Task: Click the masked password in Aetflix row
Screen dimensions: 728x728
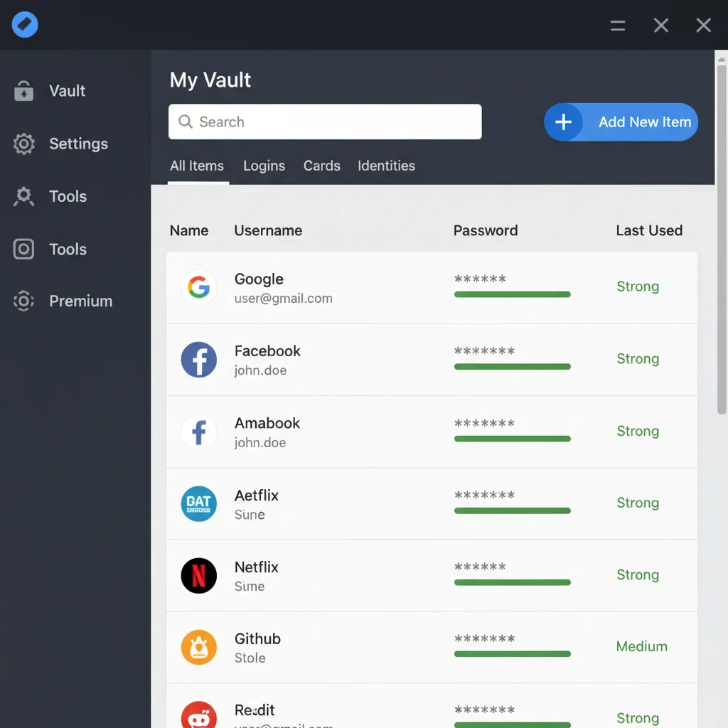Action: pos(484,496)
